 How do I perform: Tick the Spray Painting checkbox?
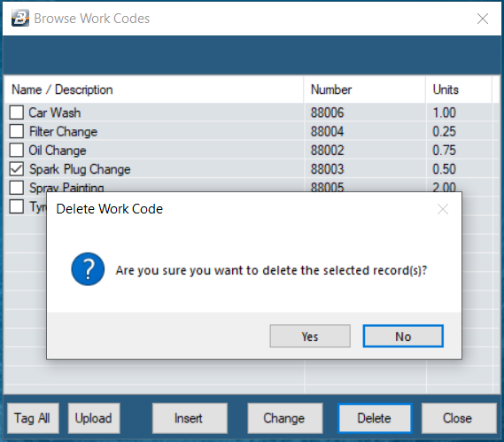(x=17, y=188)
